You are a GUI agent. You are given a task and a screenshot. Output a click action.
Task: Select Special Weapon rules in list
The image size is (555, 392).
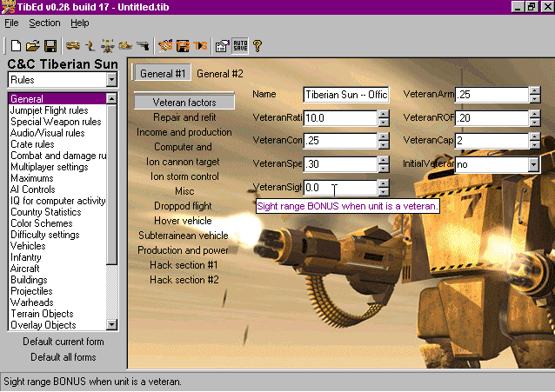[57, 122]
